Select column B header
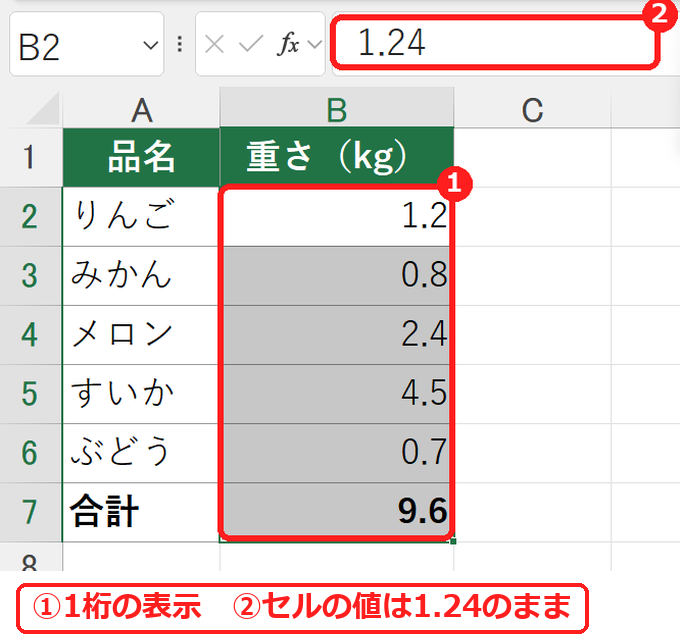680x641 pixels. (337, 108)
